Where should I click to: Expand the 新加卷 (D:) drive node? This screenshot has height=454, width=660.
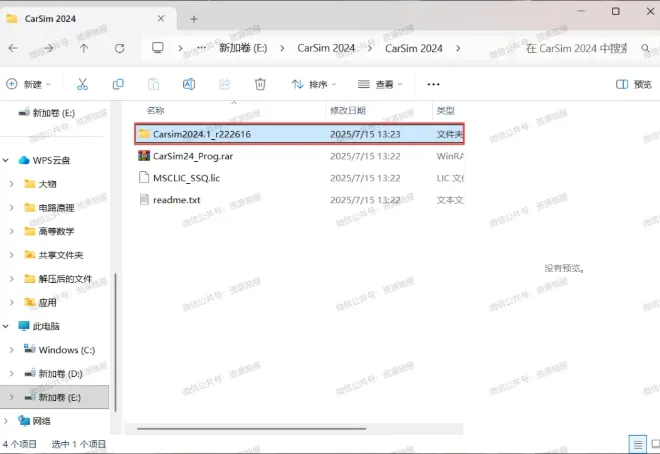(x=12, y=373)
